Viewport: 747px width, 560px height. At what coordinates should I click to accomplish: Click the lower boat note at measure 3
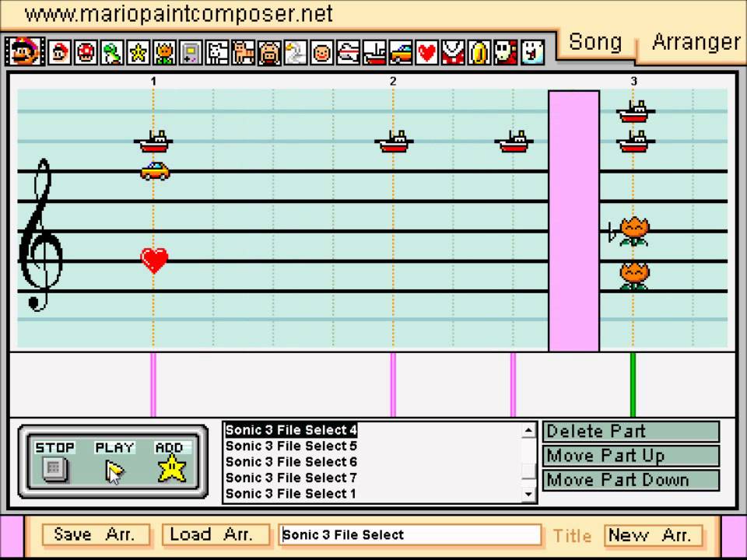coord(636,142)
